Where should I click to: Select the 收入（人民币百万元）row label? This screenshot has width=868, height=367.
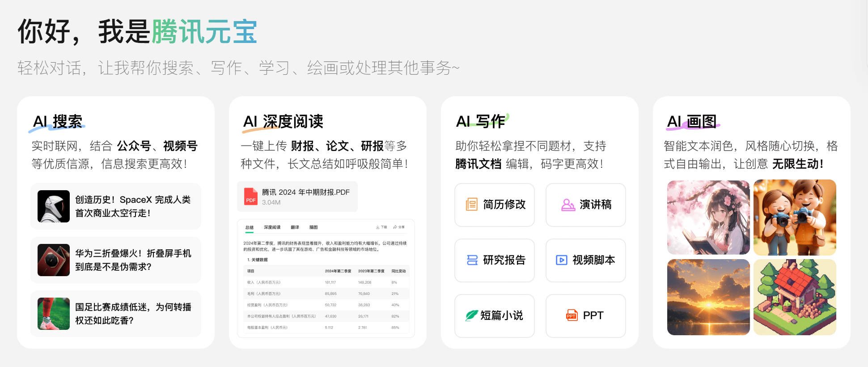[x=264, y=282]
